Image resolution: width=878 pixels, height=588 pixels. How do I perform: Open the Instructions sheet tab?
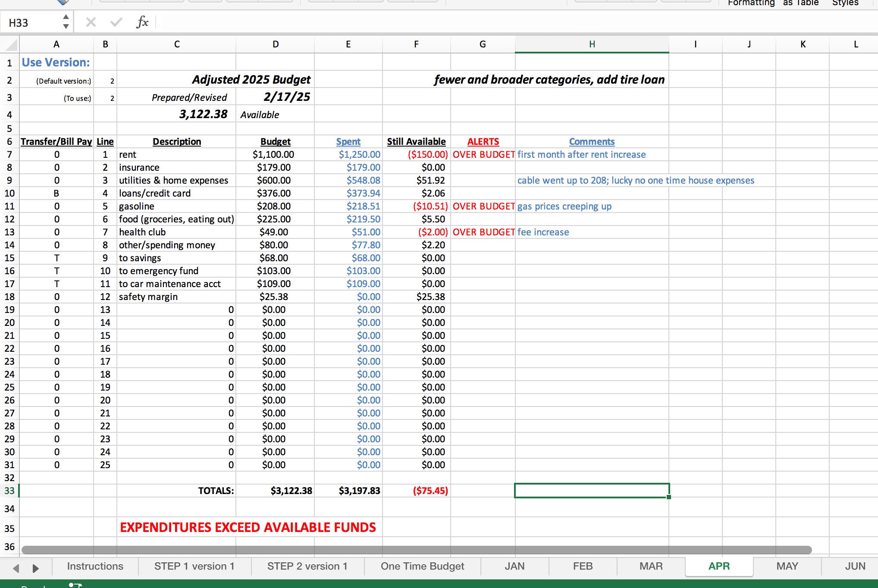pos(94,566)
